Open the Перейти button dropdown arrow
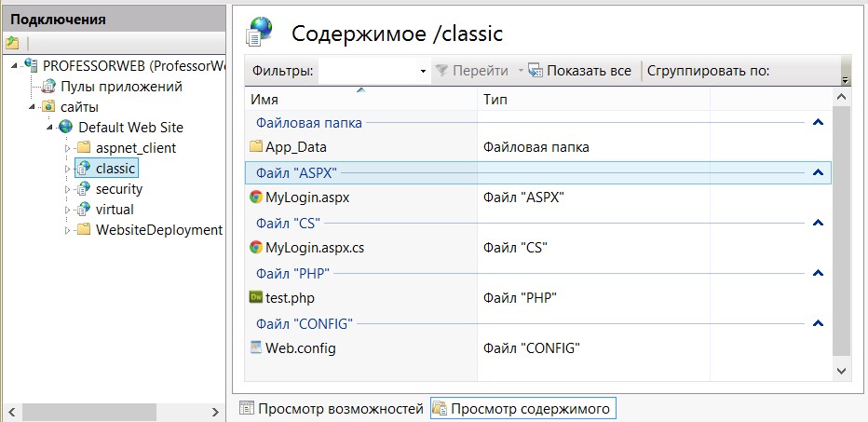 point(521,72)
